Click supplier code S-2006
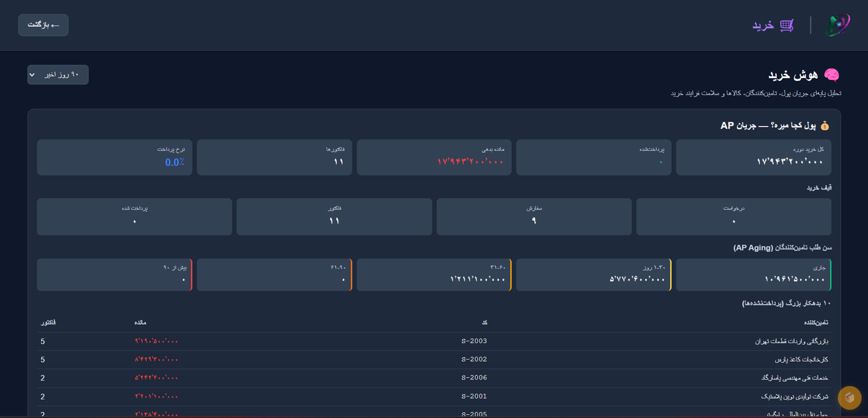 point(474,378)
